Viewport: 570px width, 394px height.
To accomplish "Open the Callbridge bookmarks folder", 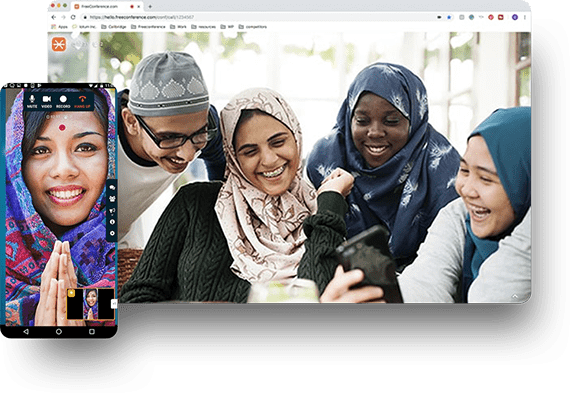I will [x=114, y=27].
